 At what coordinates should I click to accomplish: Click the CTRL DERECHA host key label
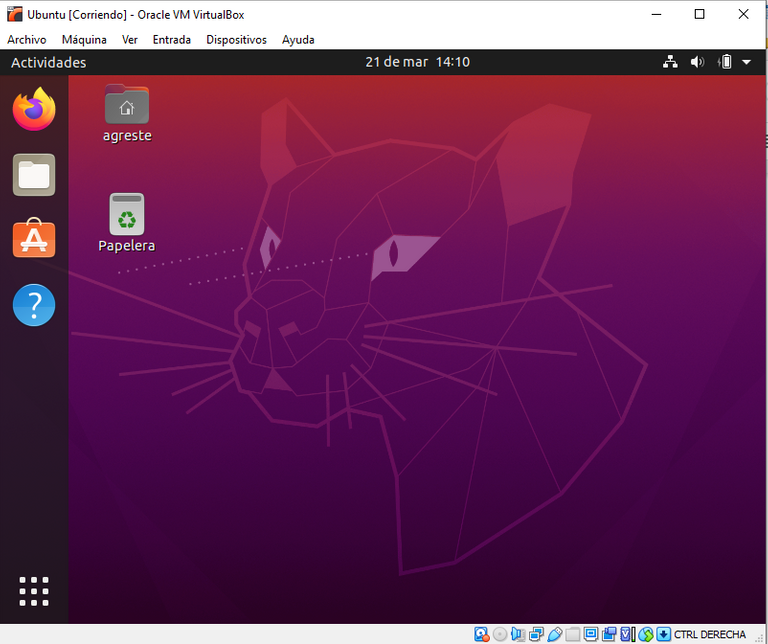[x=710, y=635]
